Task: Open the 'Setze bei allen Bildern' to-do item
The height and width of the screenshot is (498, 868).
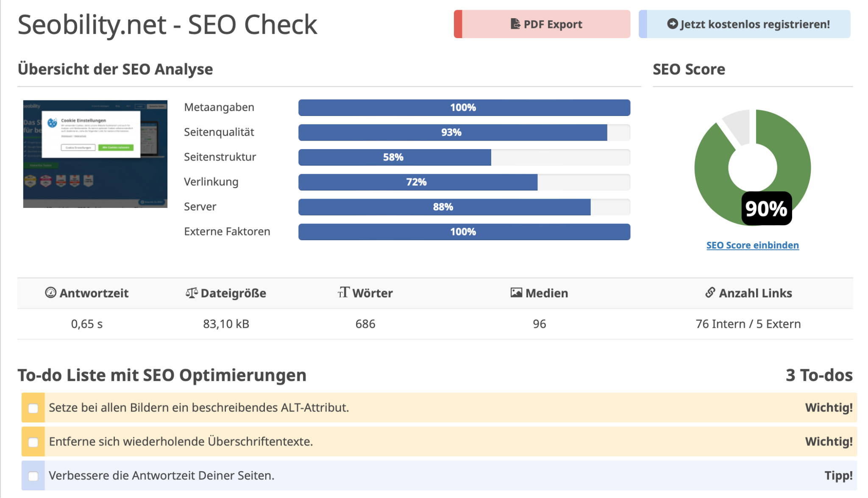Action: tap(439, 407)
